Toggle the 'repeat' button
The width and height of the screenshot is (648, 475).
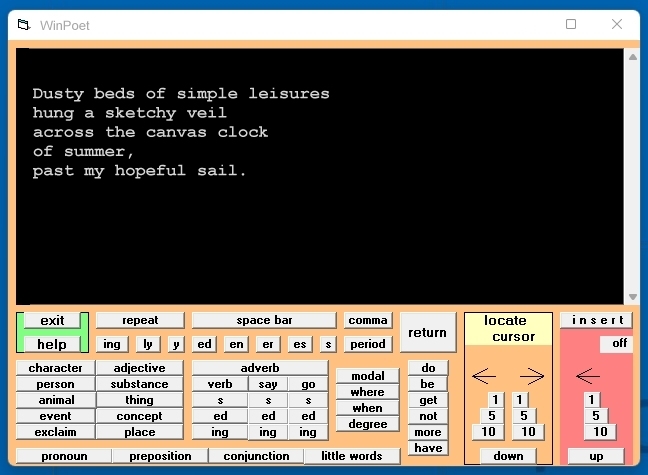click(140, 321)
